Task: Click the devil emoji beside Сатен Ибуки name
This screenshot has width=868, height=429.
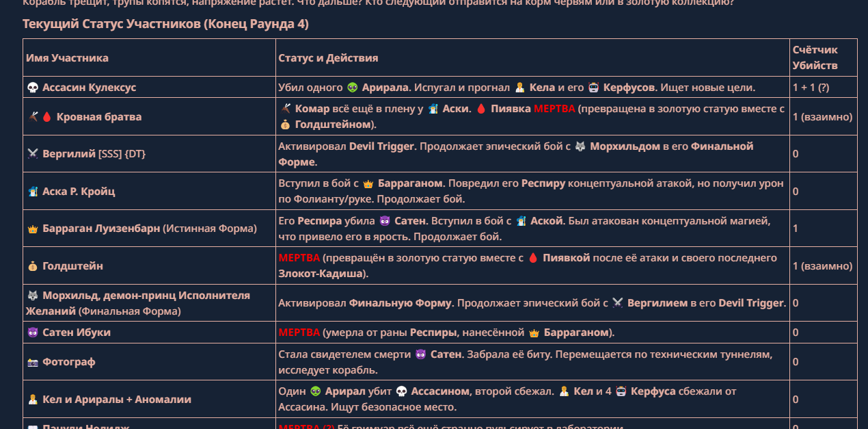Action: click(x=32, y=333)
